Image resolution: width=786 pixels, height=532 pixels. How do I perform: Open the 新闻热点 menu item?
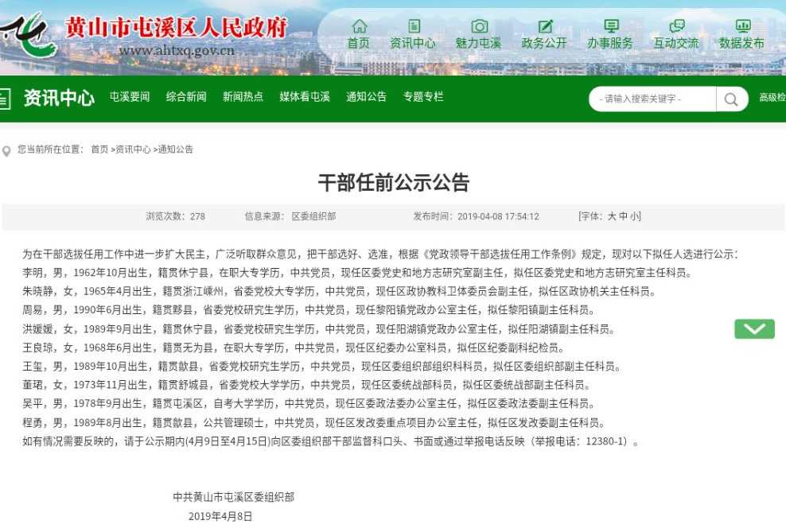click(243, 97)
